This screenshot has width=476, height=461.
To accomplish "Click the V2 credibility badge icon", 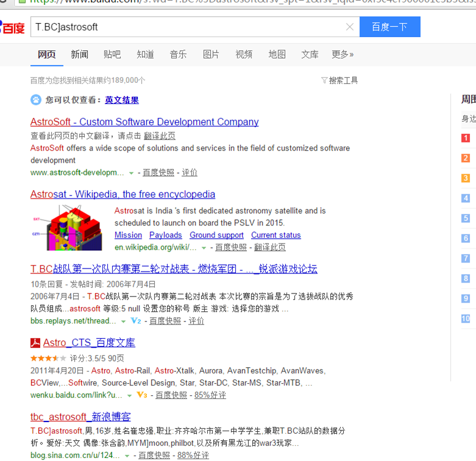I will (x=136, y=320).
